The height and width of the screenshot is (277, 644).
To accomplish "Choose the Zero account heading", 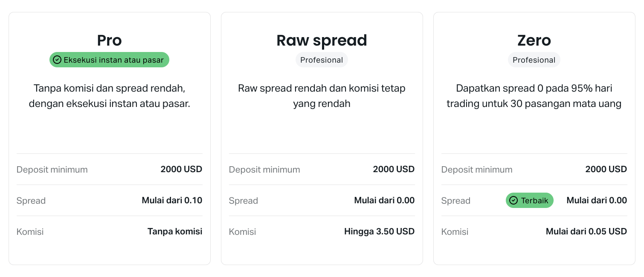I will pyautogui.click(x=534, y=40).
